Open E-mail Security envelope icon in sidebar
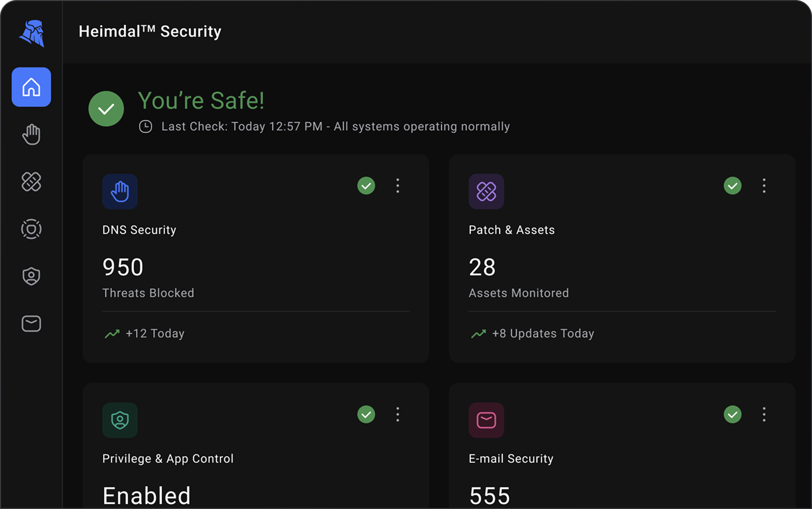 pos(31,324)
